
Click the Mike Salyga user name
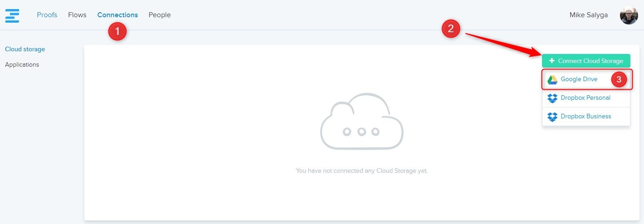(x=588, y=15)
